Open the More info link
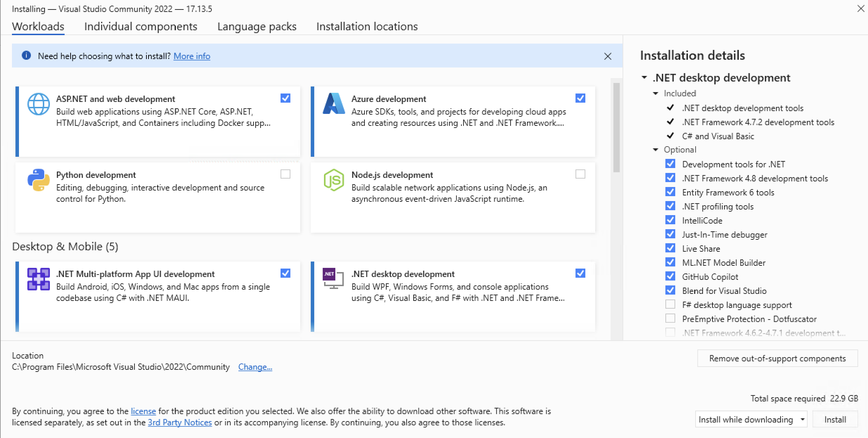Viewport: 868px width, 438px height. click(192, 56)
